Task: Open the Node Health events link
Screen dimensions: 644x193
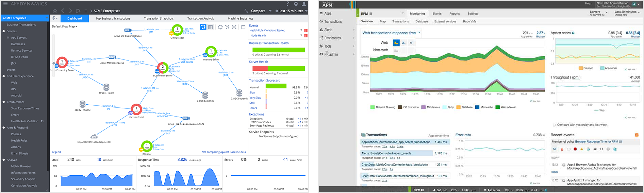Action: [x=258, y=35]
